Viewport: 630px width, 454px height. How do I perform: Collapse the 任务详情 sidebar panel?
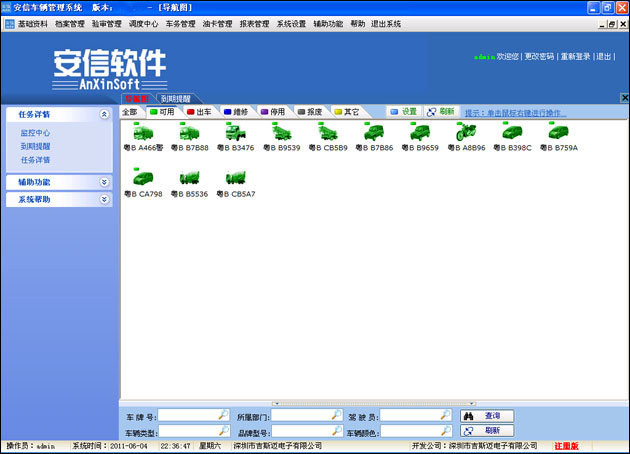point(104,115)
